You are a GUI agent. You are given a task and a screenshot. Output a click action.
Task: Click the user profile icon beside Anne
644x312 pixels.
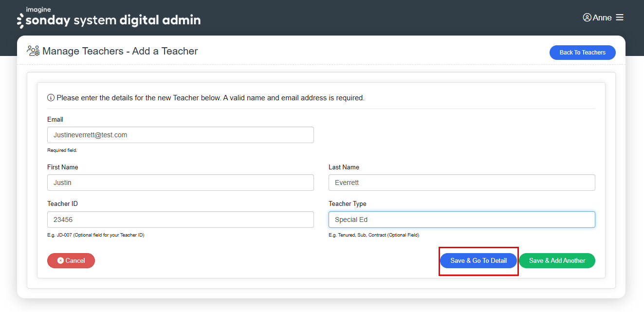pyautogui.click(x=587, y=17)
